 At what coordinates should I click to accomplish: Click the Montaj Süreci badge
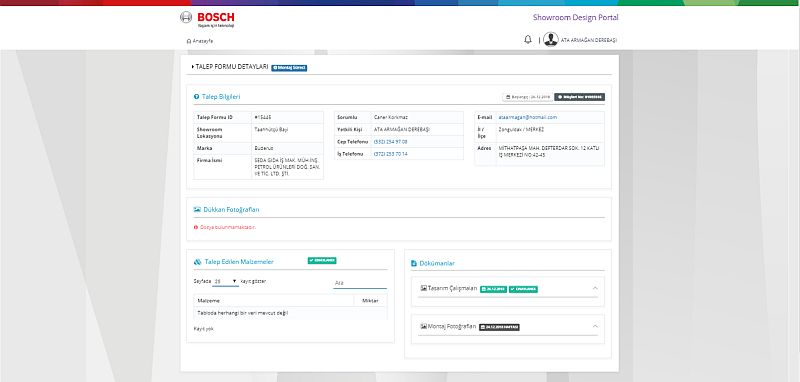289,67
